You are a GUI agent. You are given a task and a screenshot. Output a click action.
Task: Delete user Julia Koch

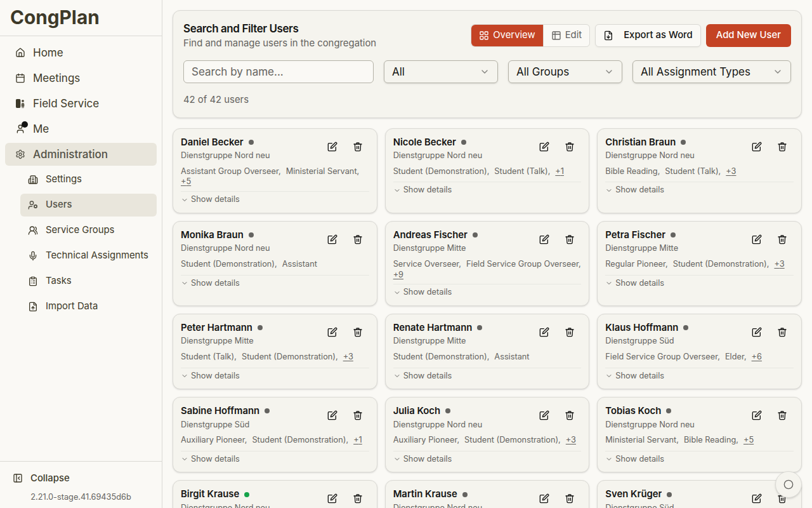[570, 415]
